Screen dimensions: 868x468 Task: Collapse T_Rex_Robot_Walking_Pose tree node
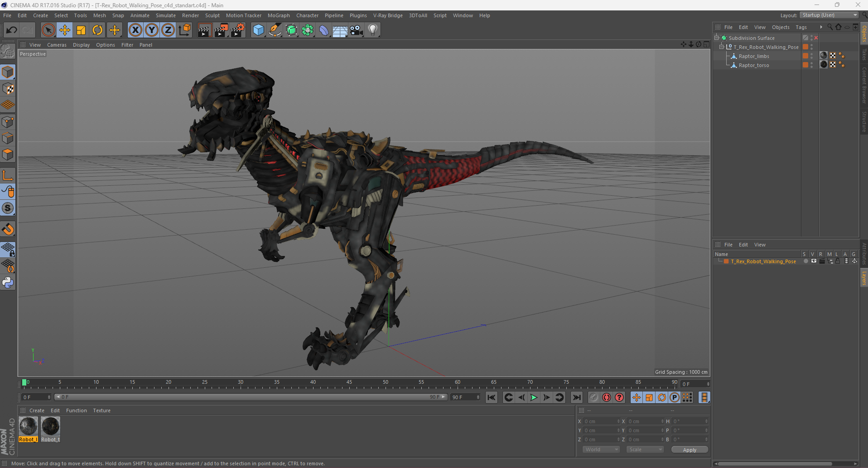pyautogui.click(x=722, y=47)
